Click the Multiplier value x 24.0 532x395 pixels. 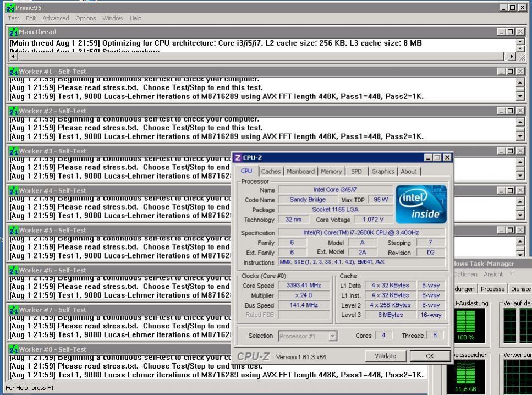[x=304, y=295]
